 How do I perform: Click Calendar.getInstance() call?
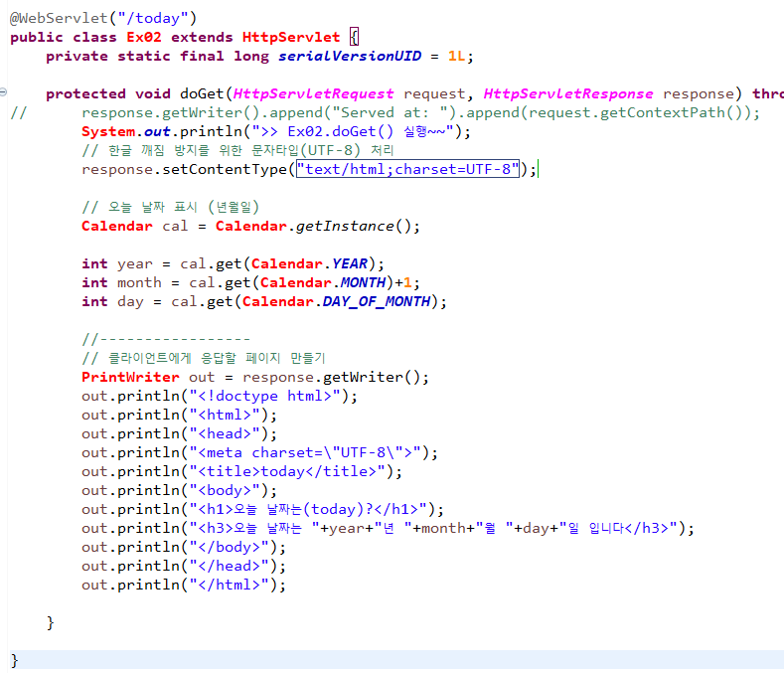(318, 226)
